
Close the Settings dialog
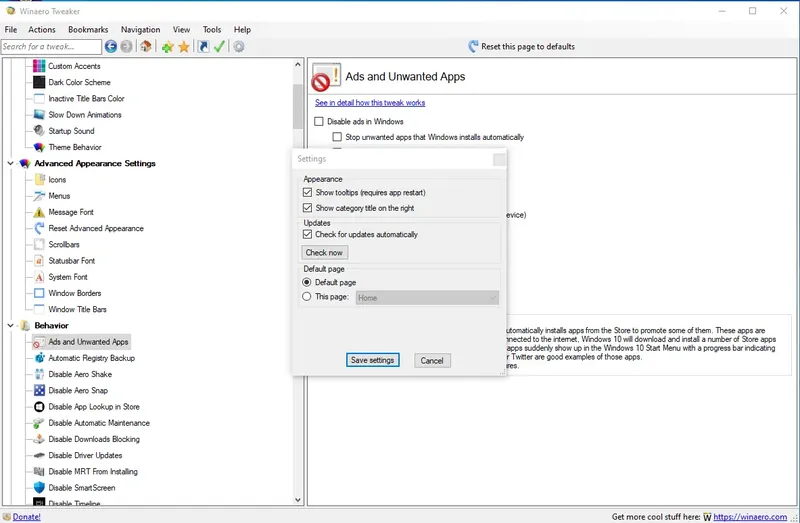pos(499,160)
